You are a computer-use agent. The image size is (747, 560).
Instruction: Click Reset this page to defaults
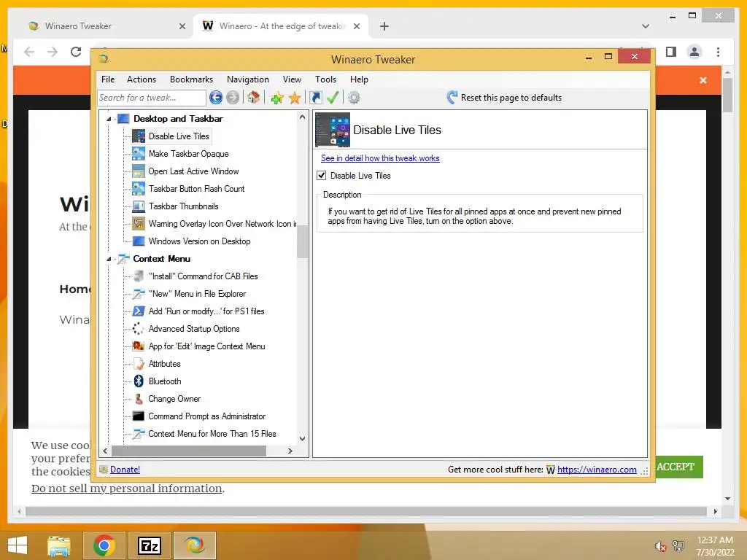click(504, 98)
